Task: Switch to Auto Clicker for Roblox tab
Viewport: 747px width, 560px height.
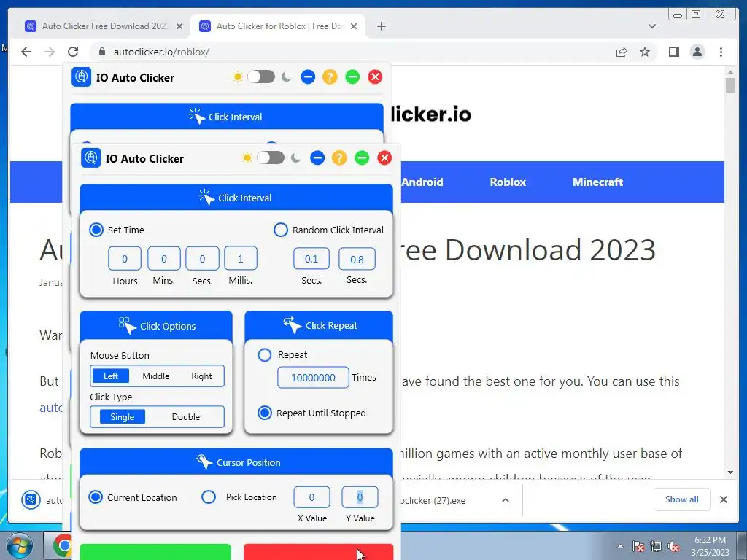Action: pos(279,26)
